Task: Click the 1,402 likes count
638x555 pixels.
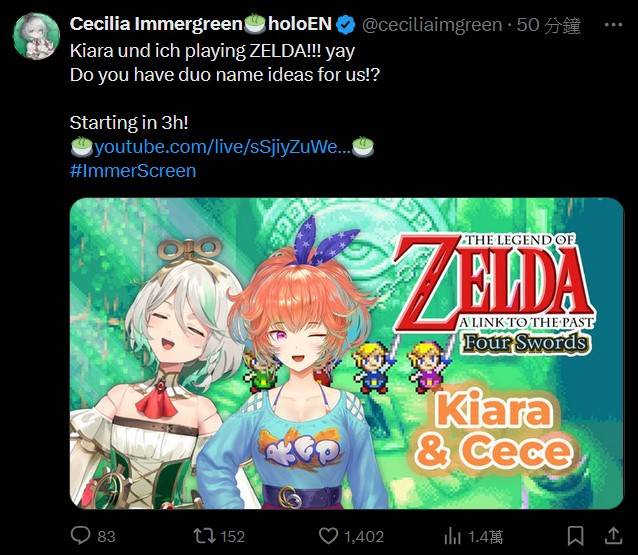Action: click(363, 536)
